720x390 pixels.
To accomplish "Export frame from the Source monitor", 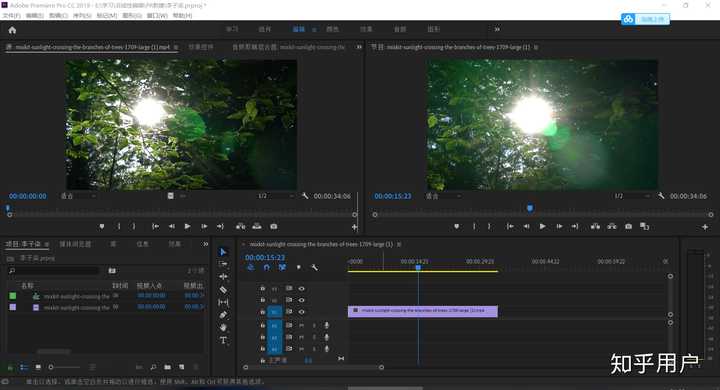I will [274, 226].
